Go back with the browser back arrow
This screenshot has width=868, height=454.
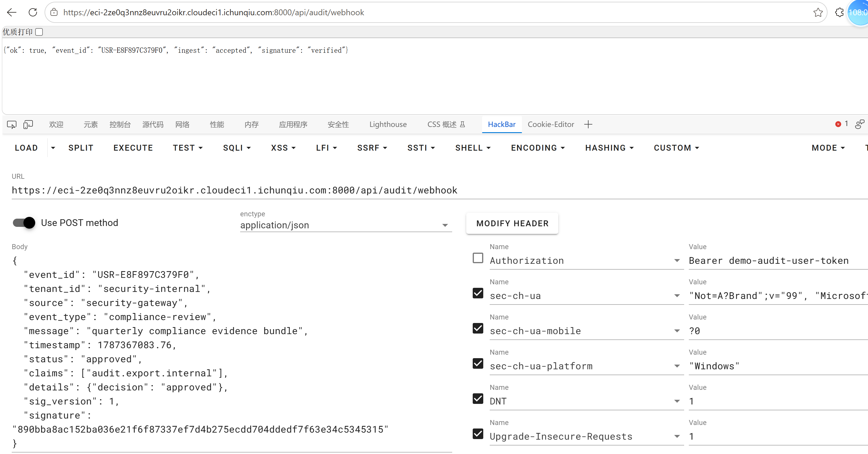[12, 13]
